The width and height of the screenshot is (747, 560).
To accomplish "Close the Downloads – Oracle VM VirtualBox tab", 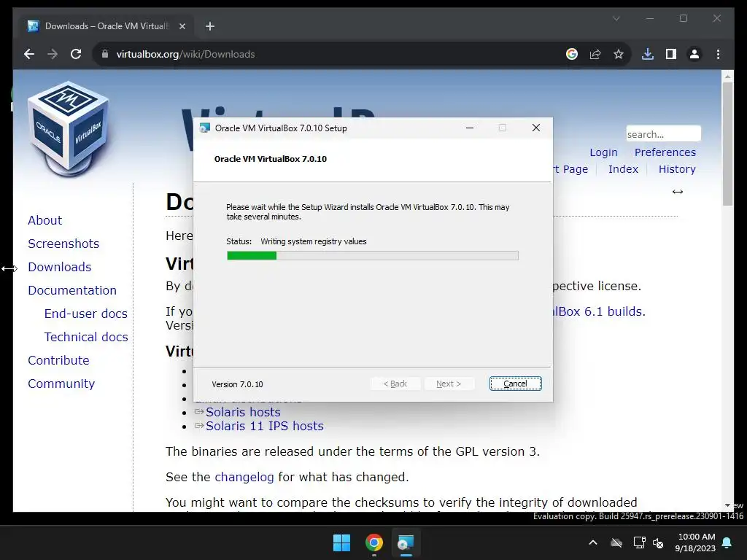I will pos(182,26).
